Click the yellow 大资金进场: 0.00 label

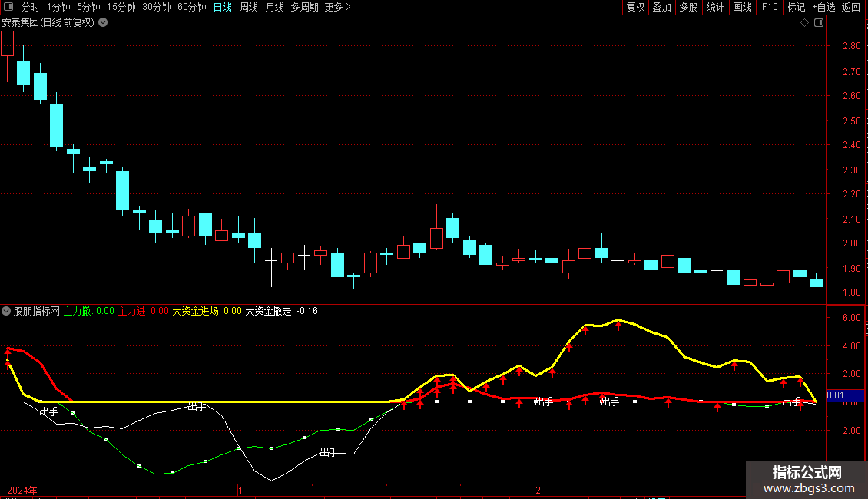[x=207, y=311]
